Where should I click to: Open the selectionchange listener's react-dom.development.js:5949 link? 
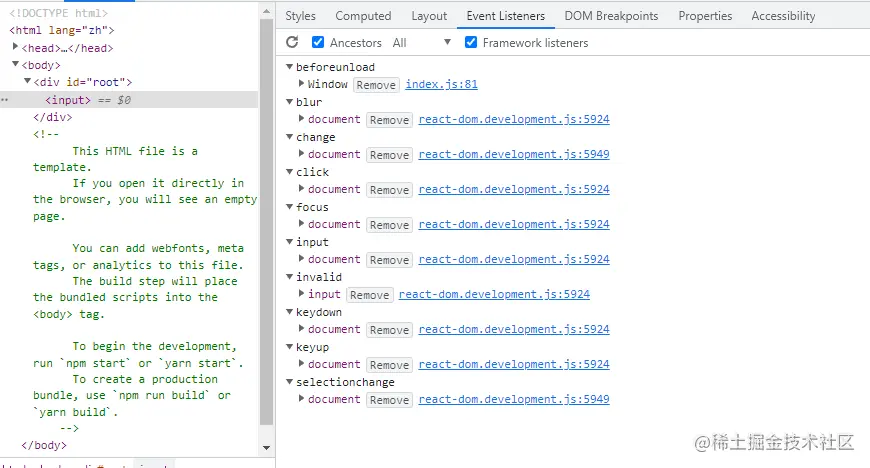(x=514, y=399)
